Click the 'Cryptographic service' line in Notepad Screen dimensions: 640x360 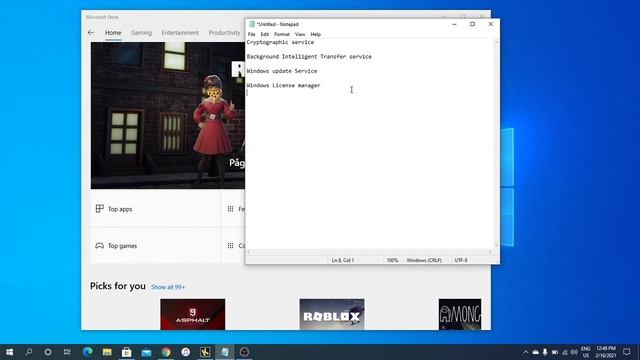280,42
